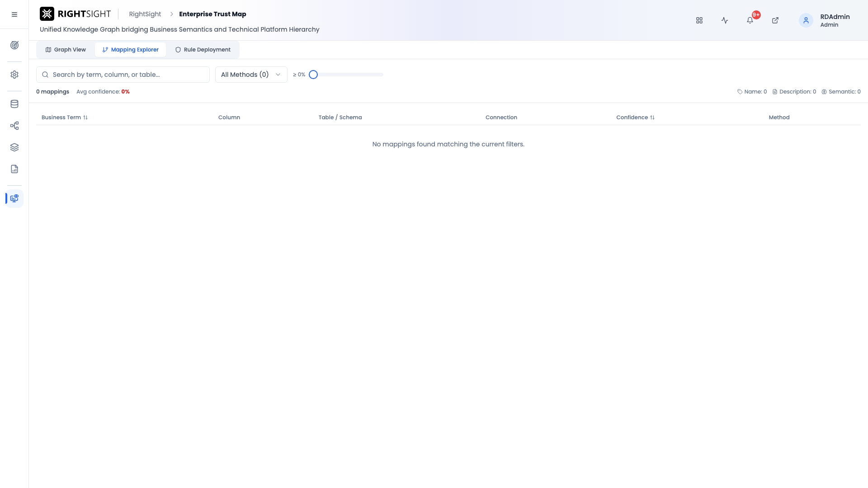Click the layers stack icon in sidebar
The image size is (868, 488).
(x=14, y=147)
